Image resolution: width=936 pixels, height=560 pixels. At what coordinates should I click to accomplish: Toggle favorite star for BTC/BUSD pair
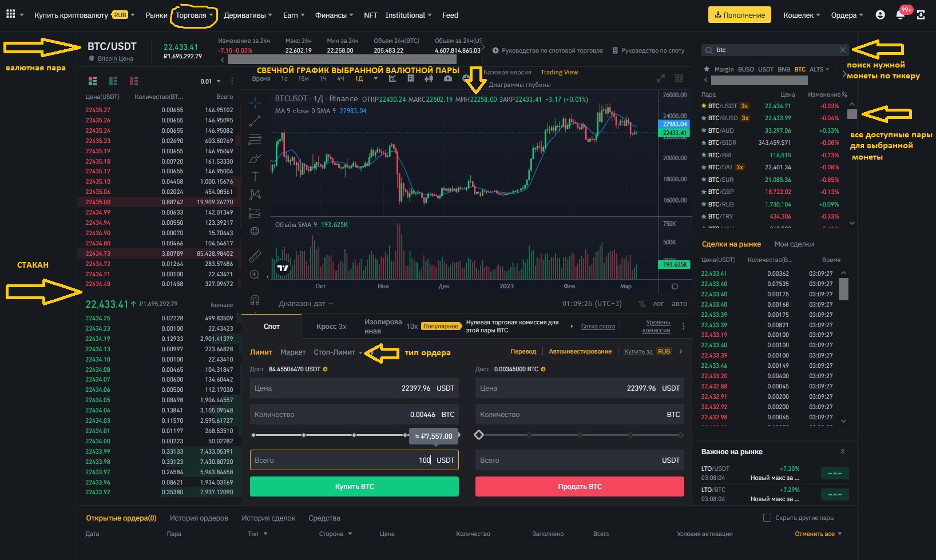704,118
